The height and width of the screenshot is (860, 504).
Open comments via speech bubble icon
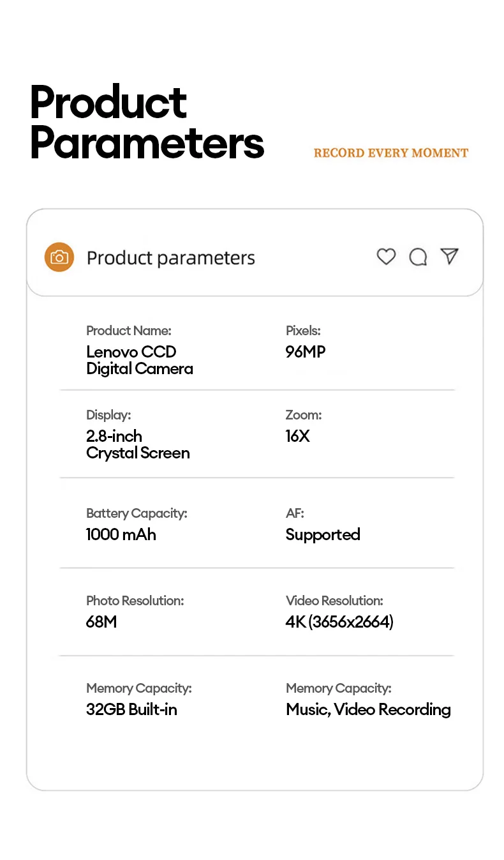pos(418,257)
